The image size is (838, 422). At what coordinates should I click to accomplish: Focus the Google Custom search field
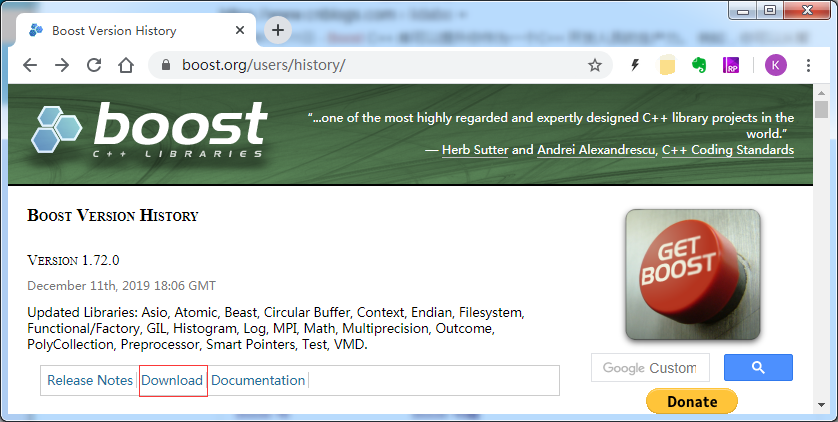[650, 368]
